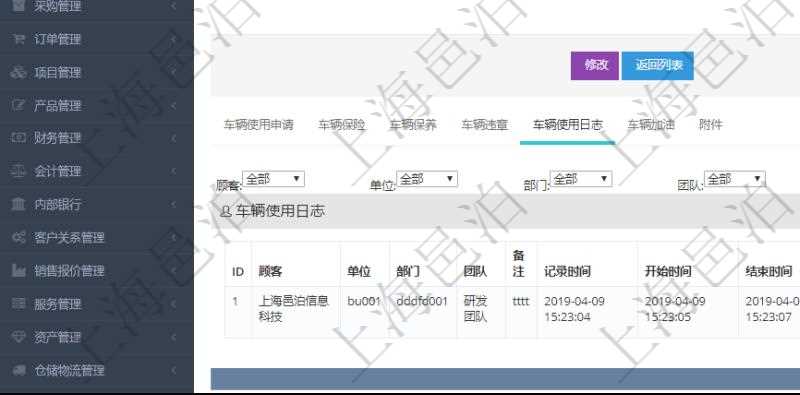800x395 pixels.
Task: Open 客户关系管理 in the sidebar
Action: pos(69,237)
